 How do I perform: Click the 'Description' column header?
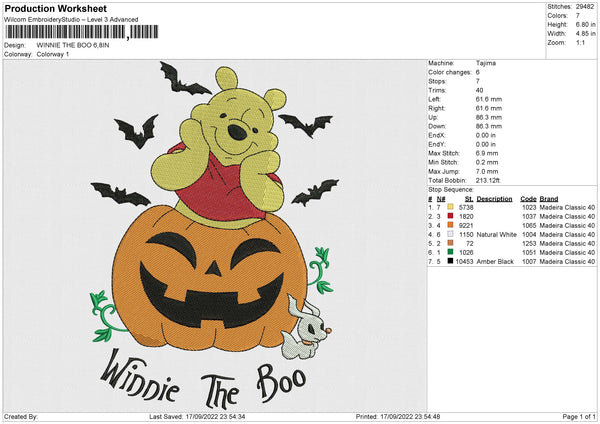494,199
